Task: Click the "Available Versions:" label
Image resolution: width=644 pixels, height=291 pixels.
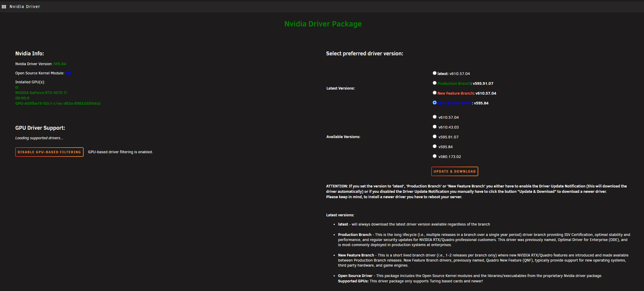Action: tap(343, 137)
